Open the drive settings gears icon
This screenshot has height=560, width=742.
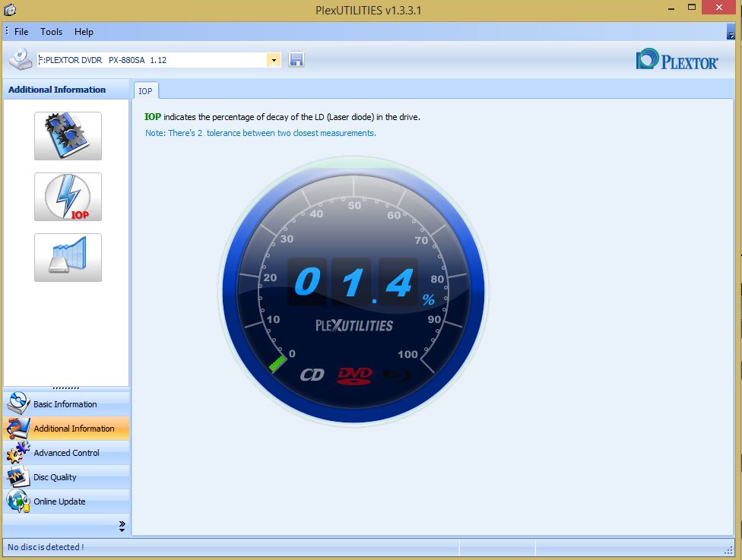click(68, 136)
